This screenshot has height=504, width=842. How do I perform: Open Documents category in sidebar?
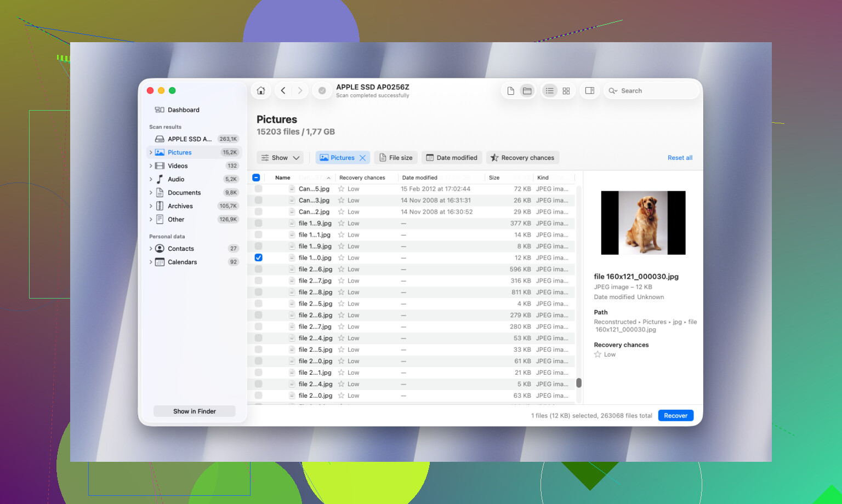click(x=195, y=192)
